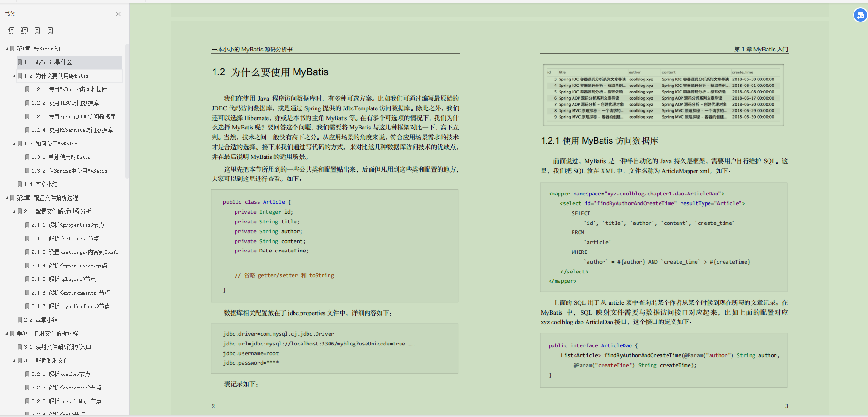Select bookmark 3.2 解析映射文件
Viewport: 868px width, 417px height.
coord(47,360)
